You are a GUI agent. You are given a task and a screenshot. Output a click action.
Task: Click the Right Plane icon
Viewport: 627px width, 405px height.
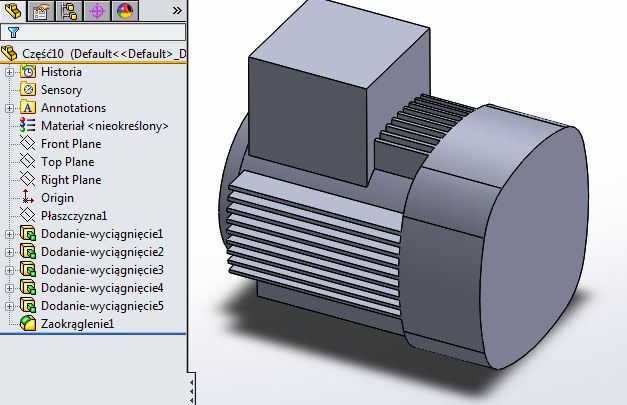[28, 180]
